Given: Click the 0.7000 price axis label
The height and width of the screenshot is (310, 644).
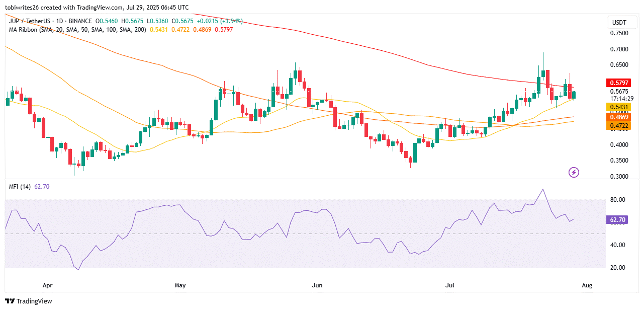Looking at the screenshot, I should click(619, 49).
